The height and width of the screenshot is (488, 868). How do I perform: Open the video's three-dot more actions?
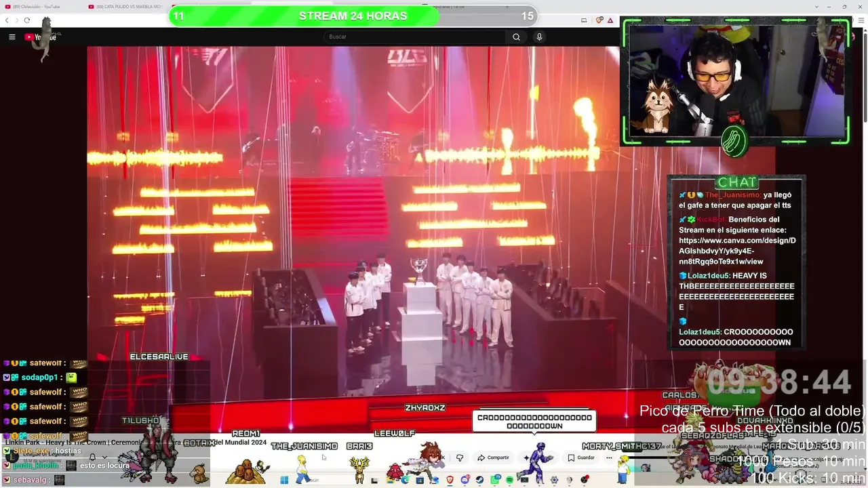coord(609,457)
